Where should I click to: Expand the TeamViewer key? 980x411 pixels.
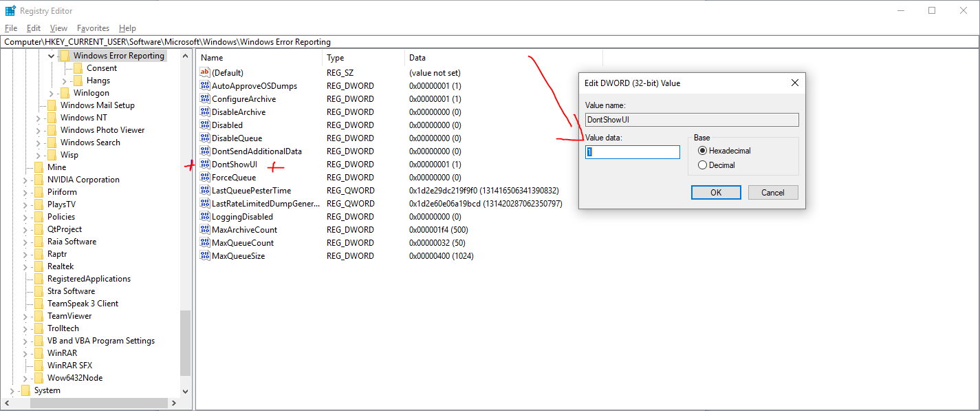(25, 316)
